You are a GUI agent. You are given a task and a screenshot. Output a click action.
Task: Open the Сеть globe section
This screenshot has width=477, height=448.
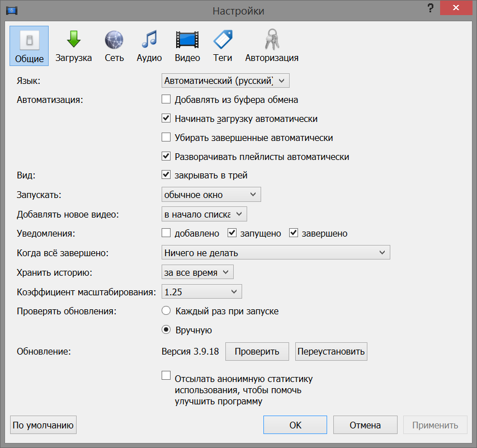(x=114, y=46)
